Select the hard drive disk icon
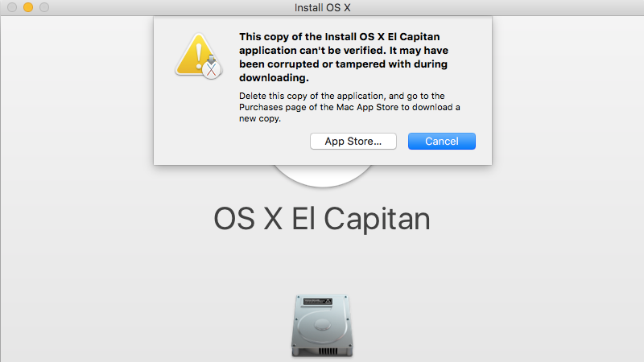644x362 pixels. (322, 326)
